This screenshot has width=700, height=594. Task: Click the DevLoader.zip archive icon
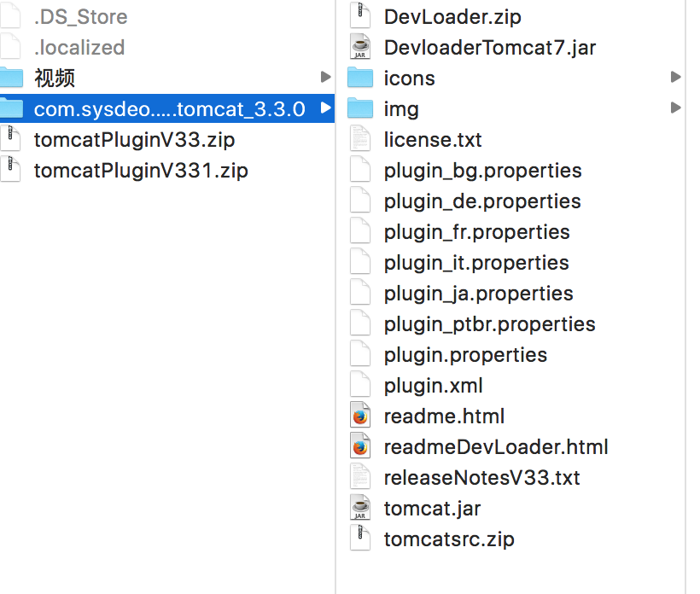click(x=360, y=15)
